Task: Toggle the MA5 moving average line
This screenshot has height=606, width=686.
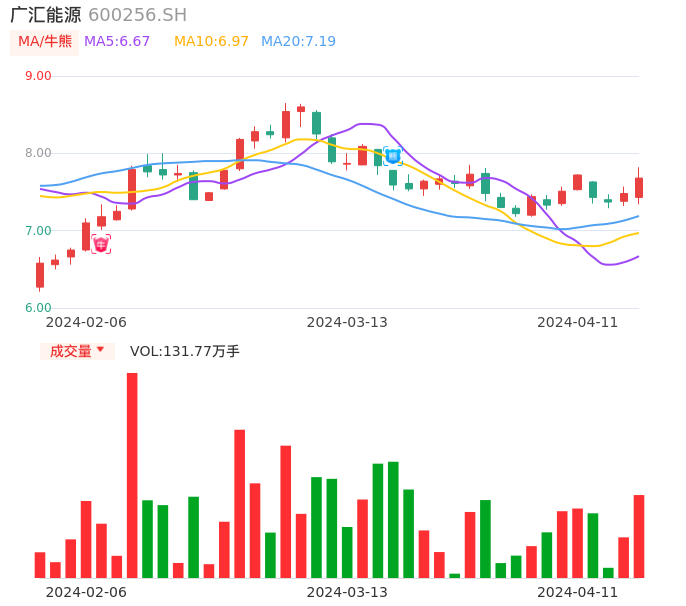Action: point(117,42)
